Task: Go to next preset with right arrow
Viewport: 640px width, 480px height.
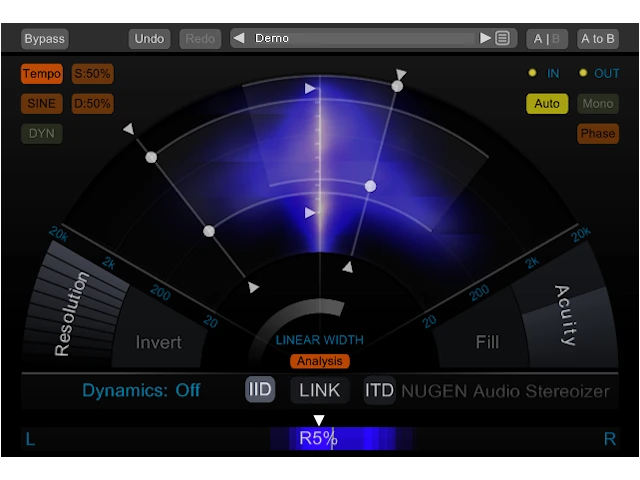Action: [485, 38]
